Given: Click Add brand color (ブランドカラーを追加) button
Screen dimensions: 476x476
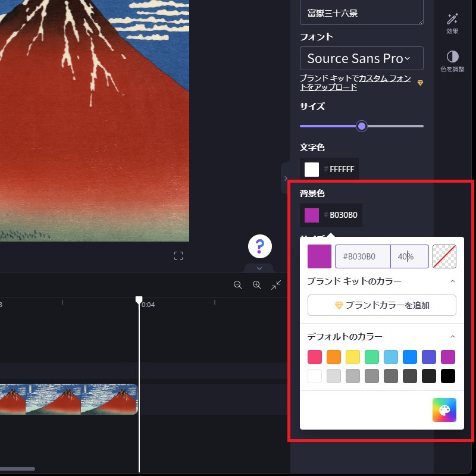Looking at the screenshot, I should [x=381, y=305].
